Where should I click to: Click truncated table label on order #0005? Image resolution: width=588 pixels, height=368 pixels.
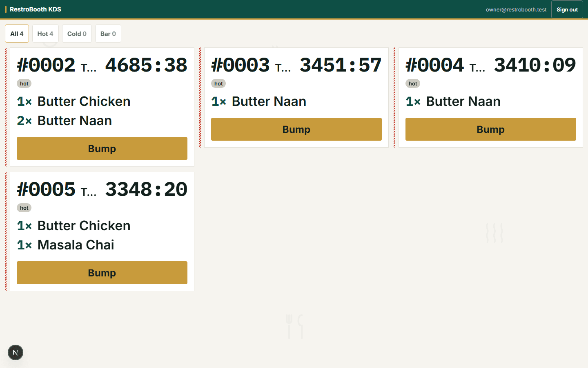click(x=89, y=192)
